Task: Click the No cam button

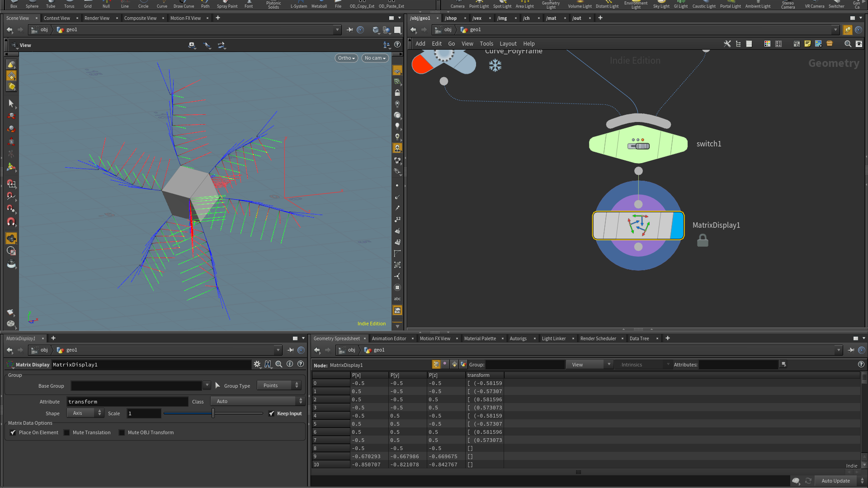Action: 375,58
